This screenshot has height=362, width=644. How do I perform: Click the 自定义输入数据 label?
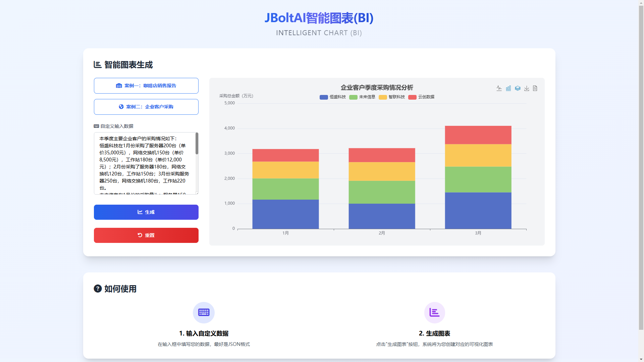[x=117, y=126]
